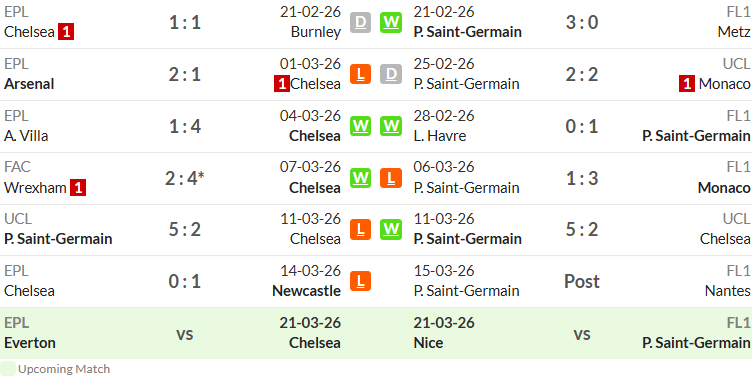This screenshot has width=752, height=390.
Task: Open the Everton upcoming match team
Action: 30,343
